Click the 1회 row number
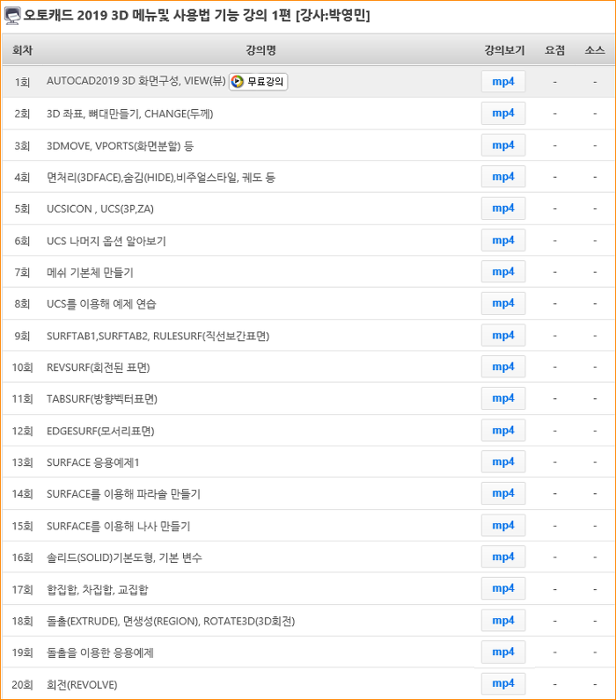This screenshot has width=616, height=700. coord(22,82)
